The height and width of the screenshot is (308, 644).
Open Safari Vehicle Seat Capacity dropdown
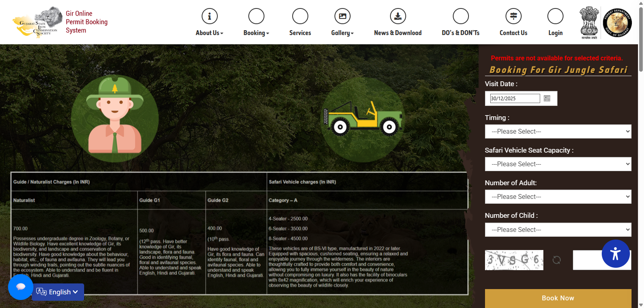coord(558,164)
